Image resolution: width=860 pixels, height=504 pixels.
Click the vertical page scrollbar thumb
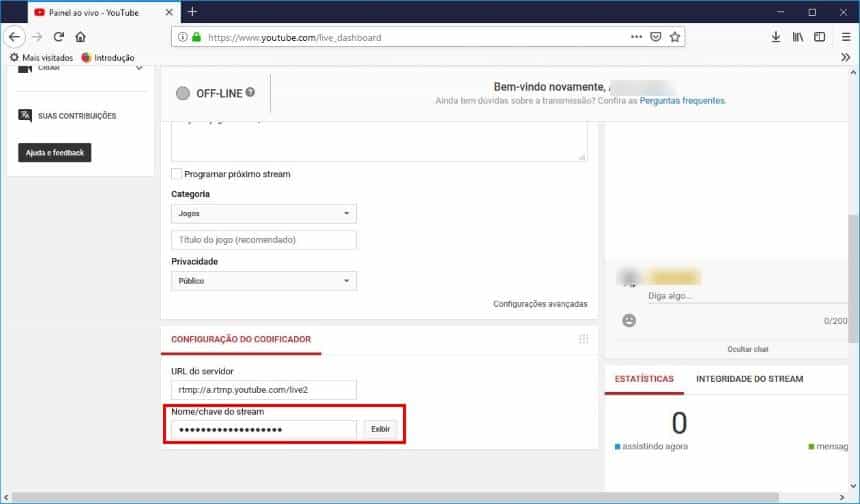tap(853, 279)
